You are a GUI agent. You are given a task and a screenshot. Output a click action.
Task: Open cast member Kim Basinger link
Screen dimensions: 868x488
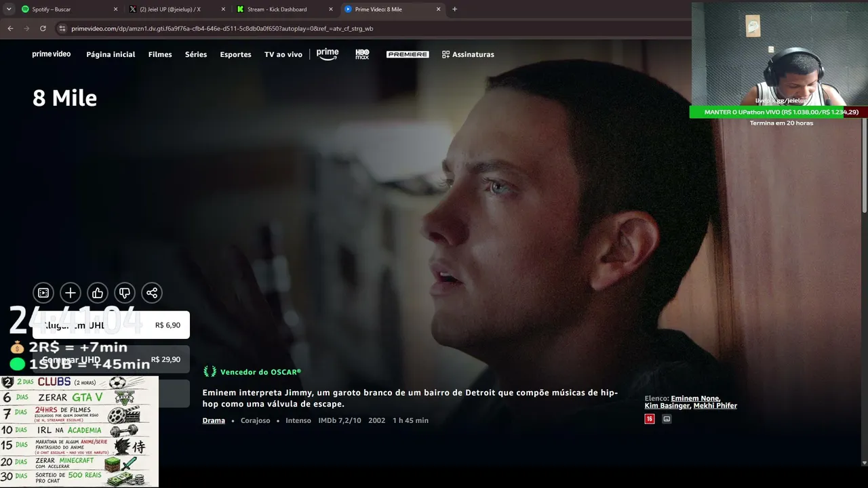tap(667, 406)
